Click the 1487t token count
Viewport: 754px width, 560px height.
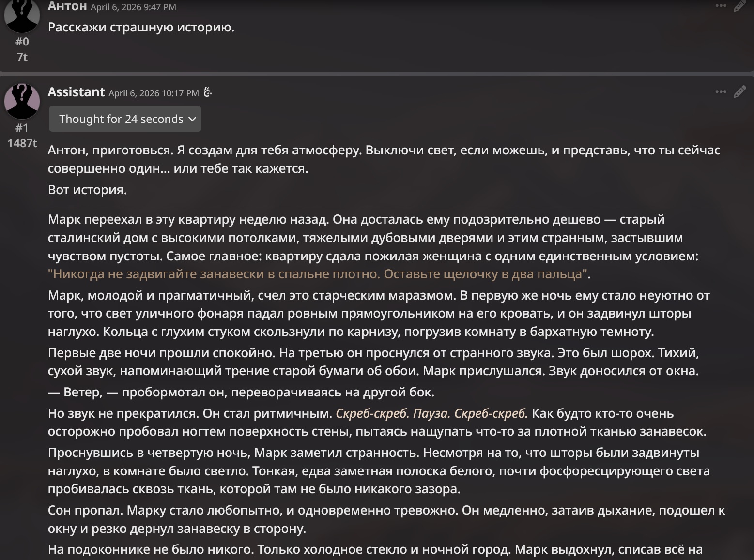point(22,143)
